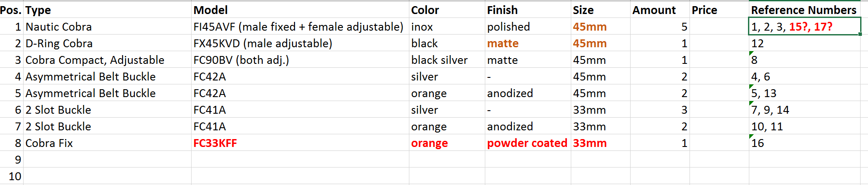Select the D-Ring Cobra cell

tap(107, 43)
